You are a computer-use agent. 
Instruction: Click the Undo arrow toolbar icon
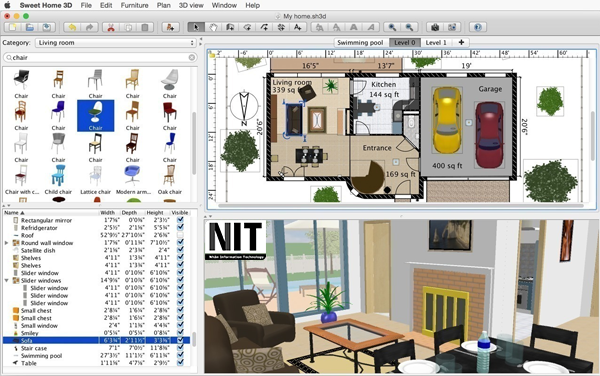pyautogui.click(x=72, y=28)
